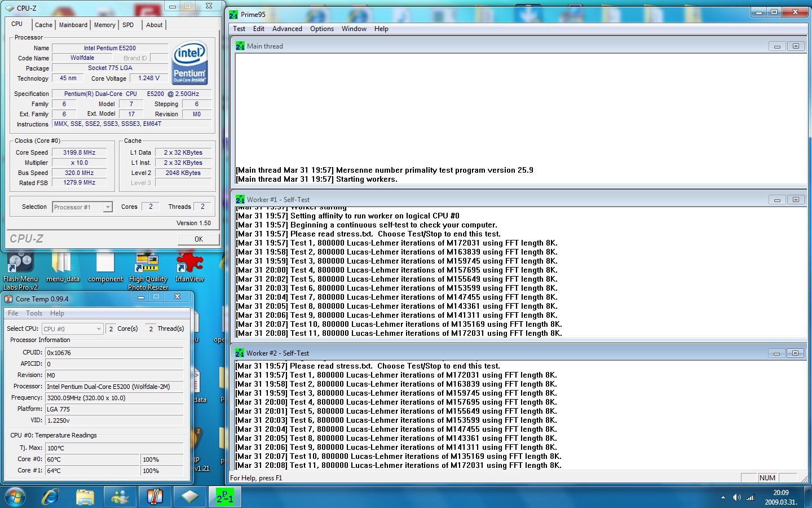Viewport: 812px width, 508px height.
Task: Click the NUM indicator in Prime95 status bar
Action: click(x=767, y=478)
